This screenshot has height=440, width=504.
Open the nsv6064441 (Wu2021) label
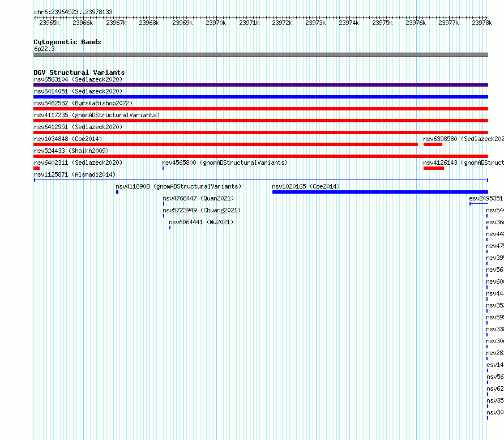(x=201, y=222)
